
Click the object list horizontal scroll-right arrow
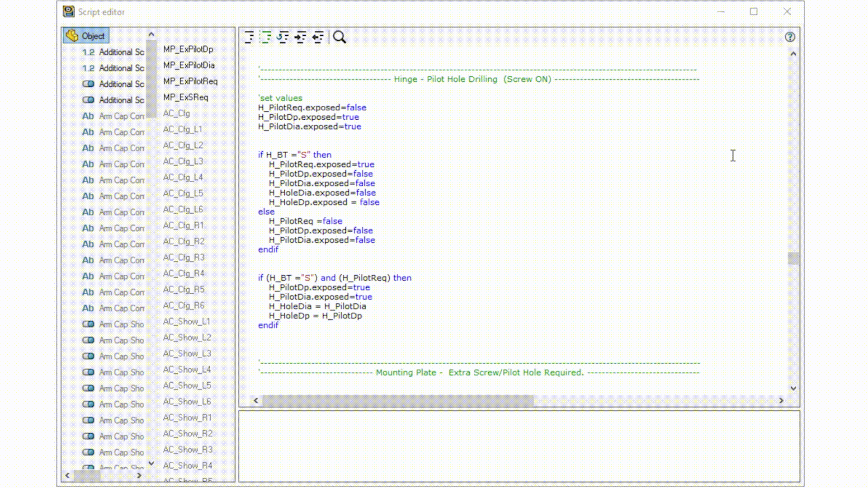(x=139, y=475)
